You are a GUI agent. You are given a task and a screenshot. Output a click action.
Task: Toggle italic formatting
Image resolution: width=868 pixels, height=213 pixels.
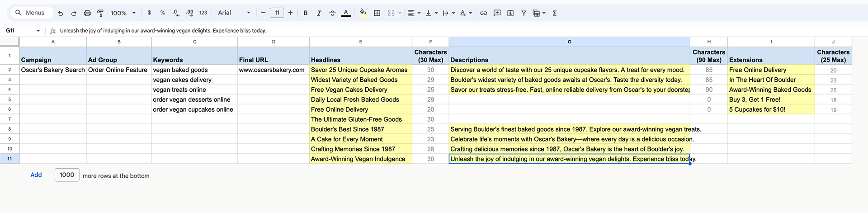[x=319, y=13]
